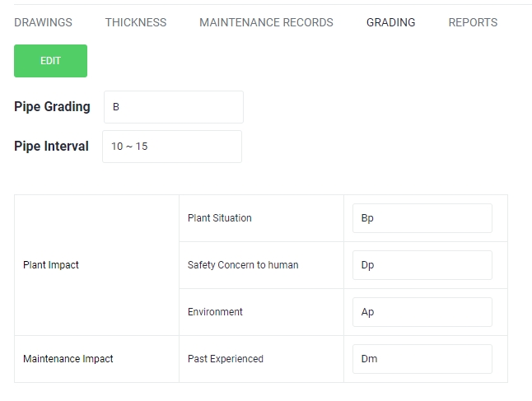This screenshot has height=401, width=532.
Task: Click the Pipe Interval field showing 10 ~ 15
Action: click(171, 147)
